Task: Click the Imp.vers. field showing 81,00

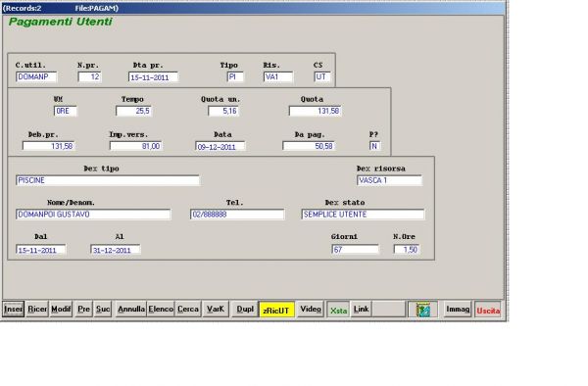Action: (x=135, y=146)
